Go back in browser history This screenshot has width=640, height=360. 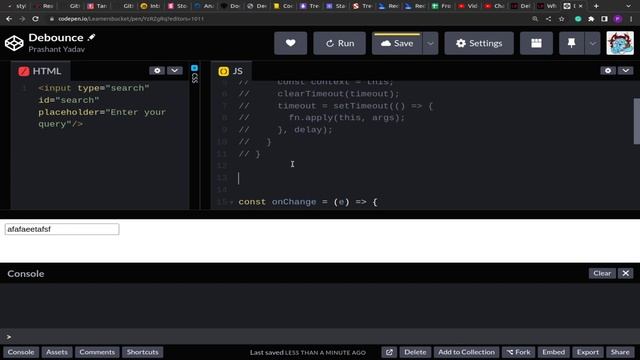[9, 19]
